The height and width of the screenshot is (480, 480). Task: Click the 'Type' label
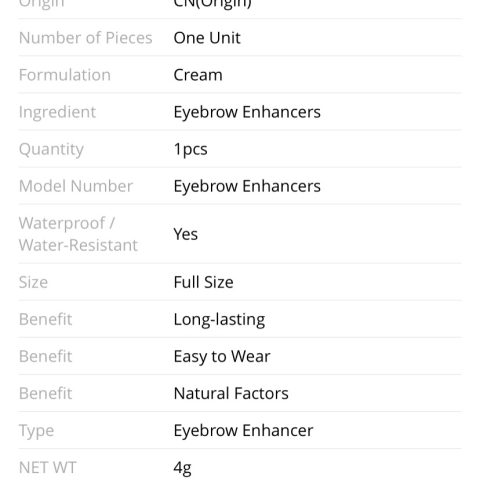36,431
